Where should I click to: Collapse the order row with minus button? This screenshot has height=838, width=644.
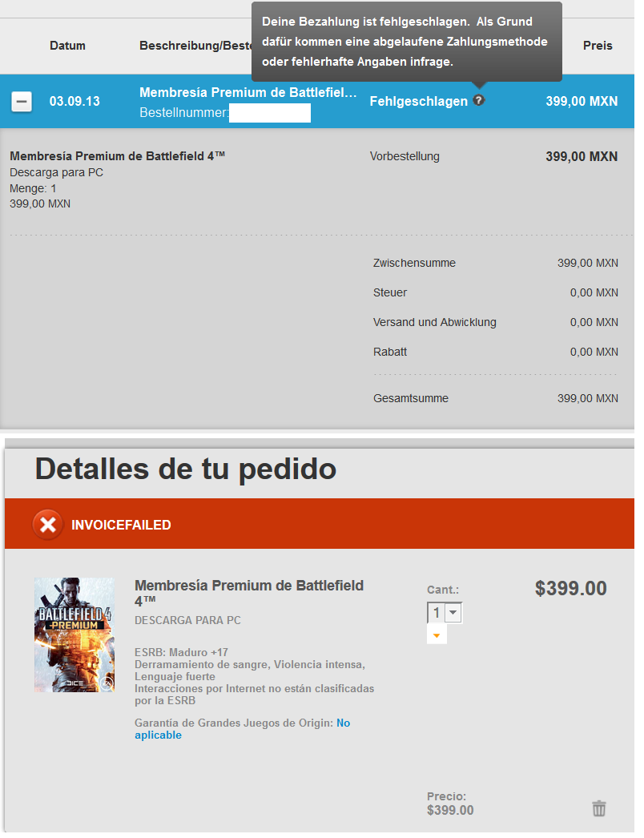coord(22,102)
